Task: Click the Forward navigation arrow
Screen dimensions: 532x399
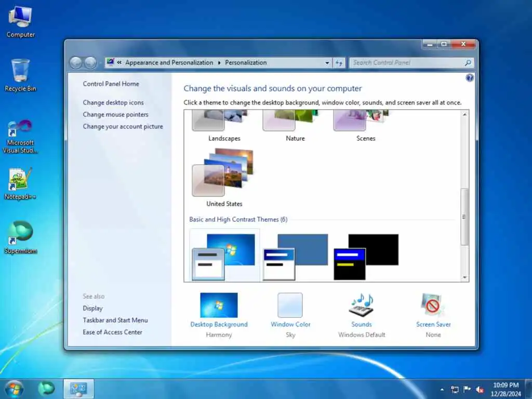Action: pos(90,62)
